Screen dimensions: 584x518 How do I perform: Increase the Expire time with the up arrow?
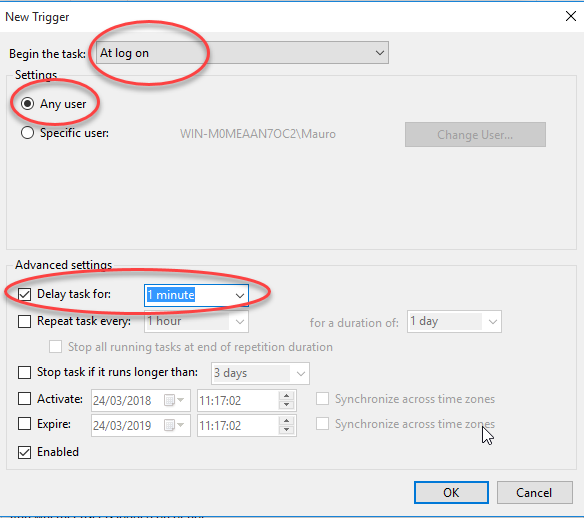(x=286, y=420)
